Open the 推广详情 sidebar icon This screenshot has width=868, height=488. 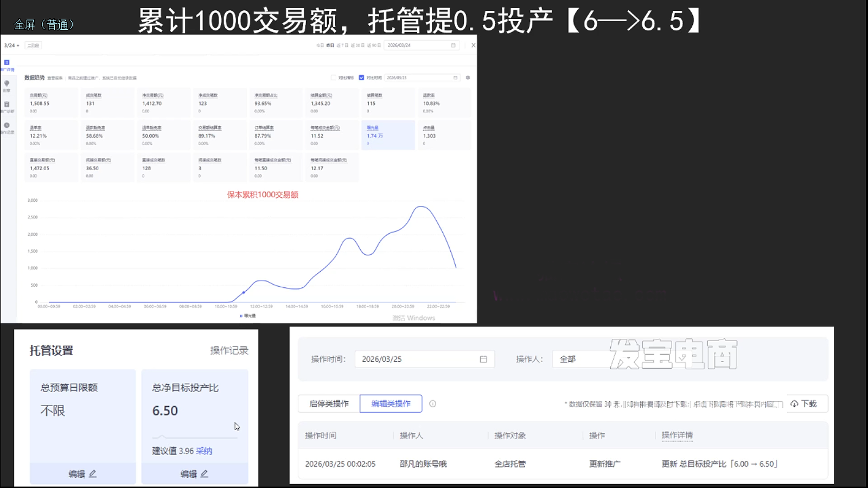coord(7,63)
